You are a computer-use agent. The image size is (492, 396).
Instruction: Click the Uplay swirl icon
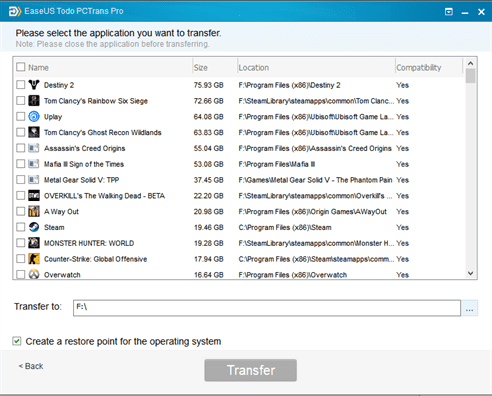(x=34, y=116)
